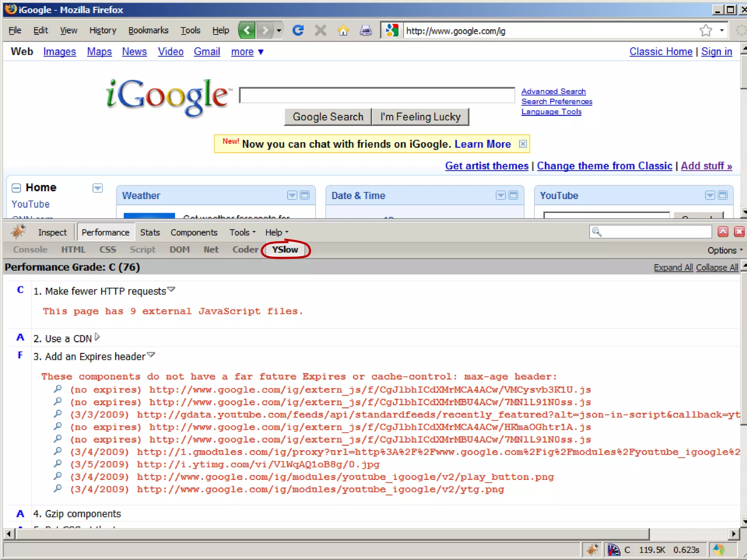Click the red Firebug panel close icon
This screenshot has width=747, height=560.
click(739, 232)
